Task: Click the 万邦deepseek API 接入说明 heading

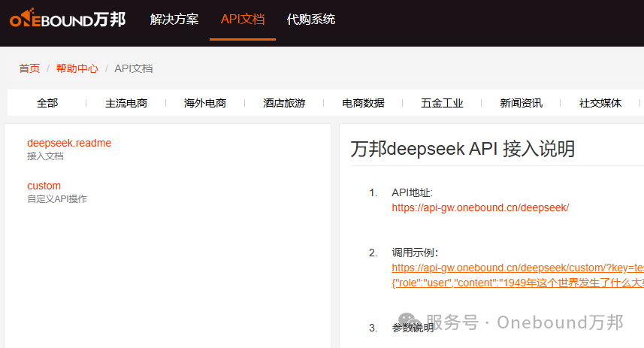Action: tap(462, 149)
